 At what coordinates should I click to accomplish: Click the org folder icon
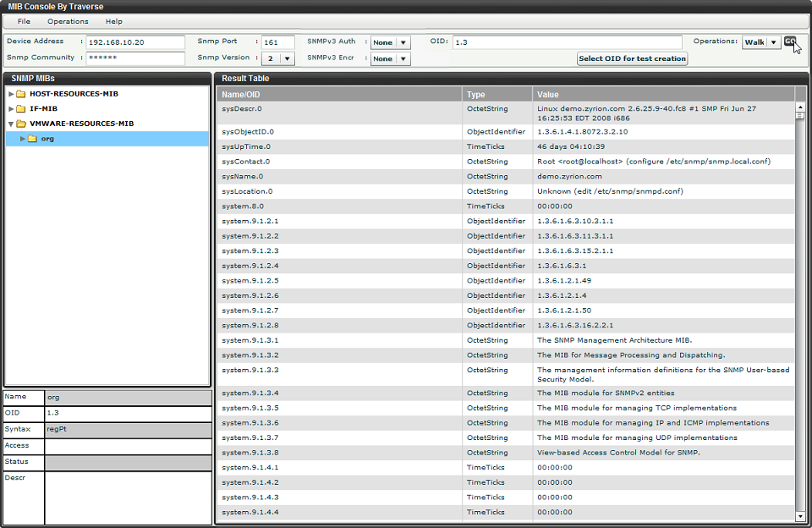coord(32,139)
